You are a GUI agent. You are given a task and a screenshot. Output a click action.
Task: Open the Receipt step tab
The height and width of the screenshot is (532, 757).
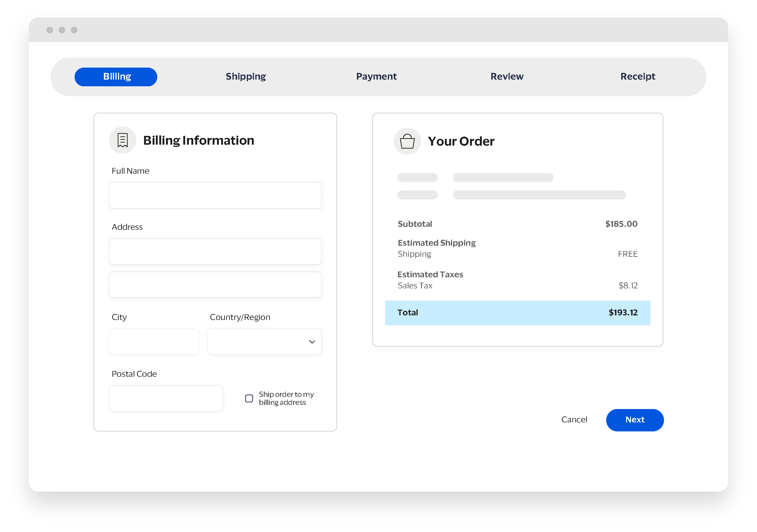coord(637,76)
